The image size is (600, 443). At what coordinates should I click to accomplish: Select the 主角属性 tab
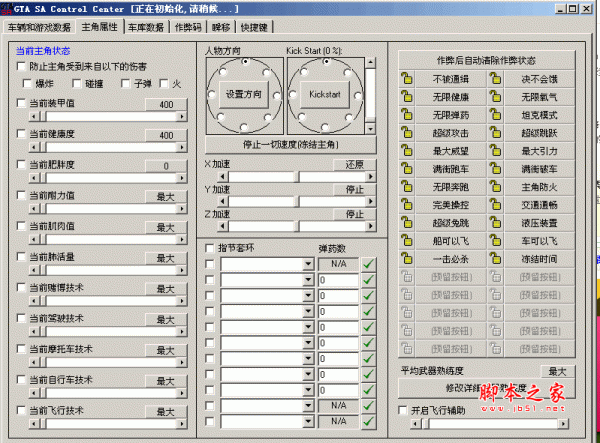pos(99,26)
